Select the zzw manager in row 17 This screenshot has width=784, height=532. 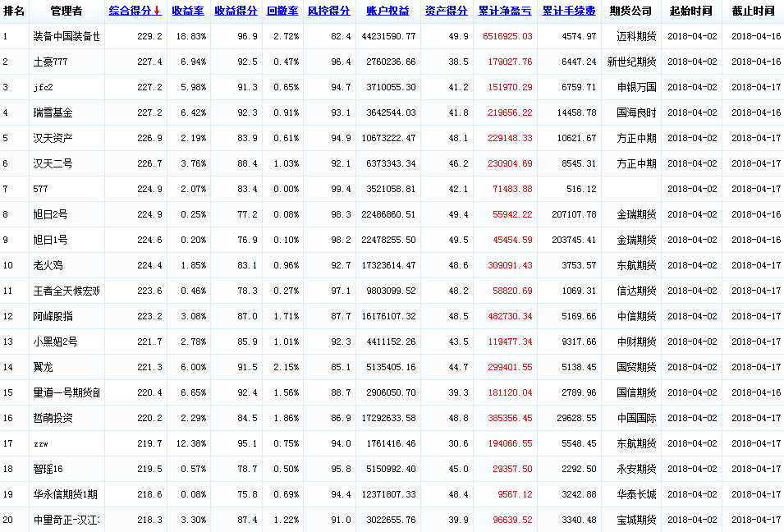point(40,443)
